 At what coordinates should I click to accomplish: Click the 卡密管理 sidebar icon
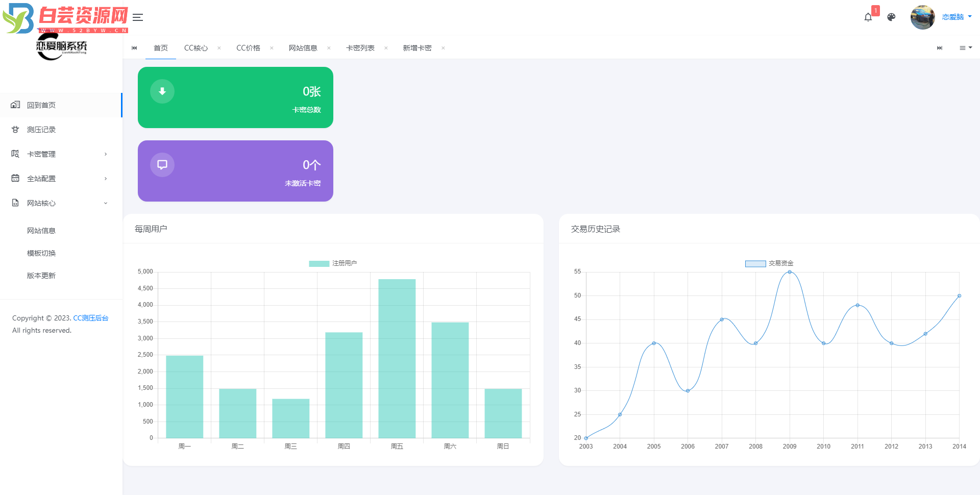(x=15, y=154)
